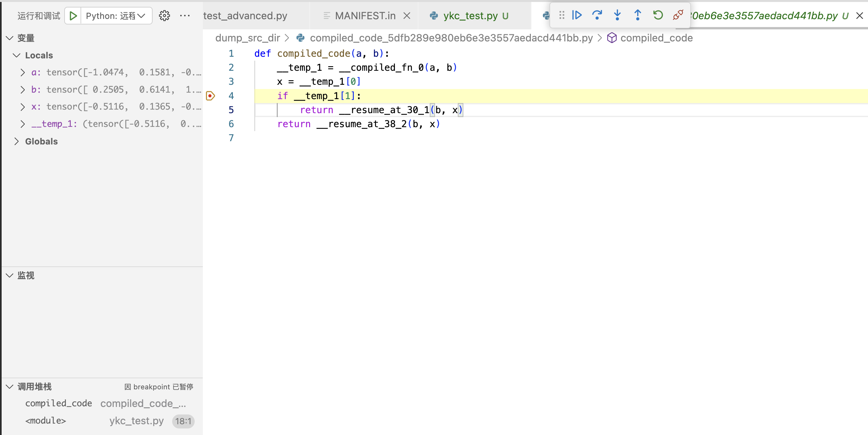Click Restart debug session icon
The width and height of the screenshot is (868, 435).
[x=658, y=15]
